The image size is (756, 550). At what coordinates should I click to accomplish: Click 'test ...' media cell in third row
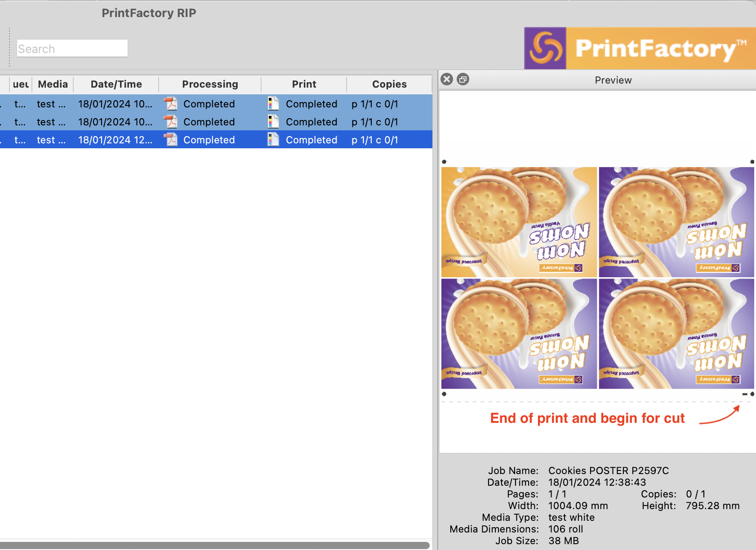tap(51, 140)
